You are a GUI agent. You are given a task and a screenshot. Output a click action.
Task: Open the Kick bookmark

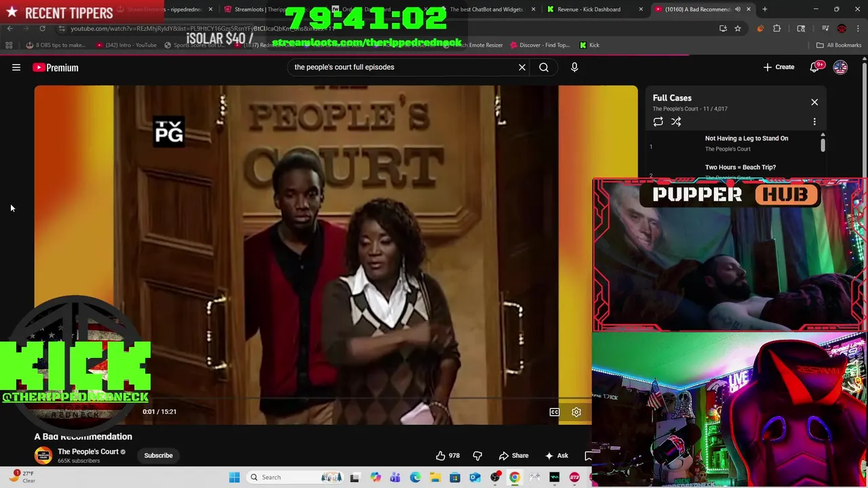point(589,45)
